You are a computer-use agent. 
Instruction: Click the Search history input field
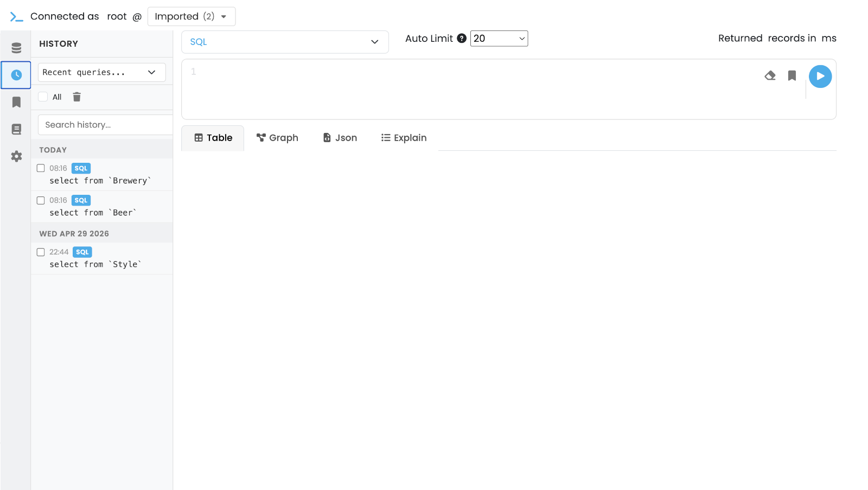[105, 125]
